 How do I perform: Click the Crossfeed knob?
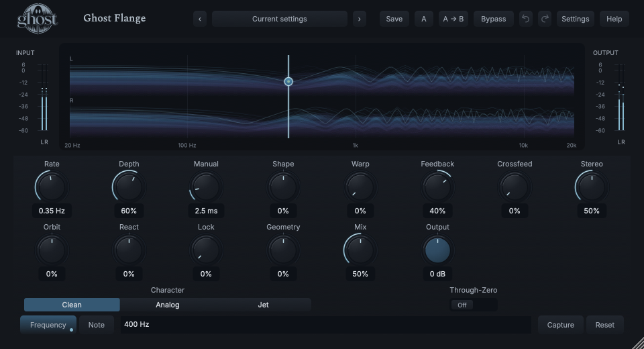[515, 187]
